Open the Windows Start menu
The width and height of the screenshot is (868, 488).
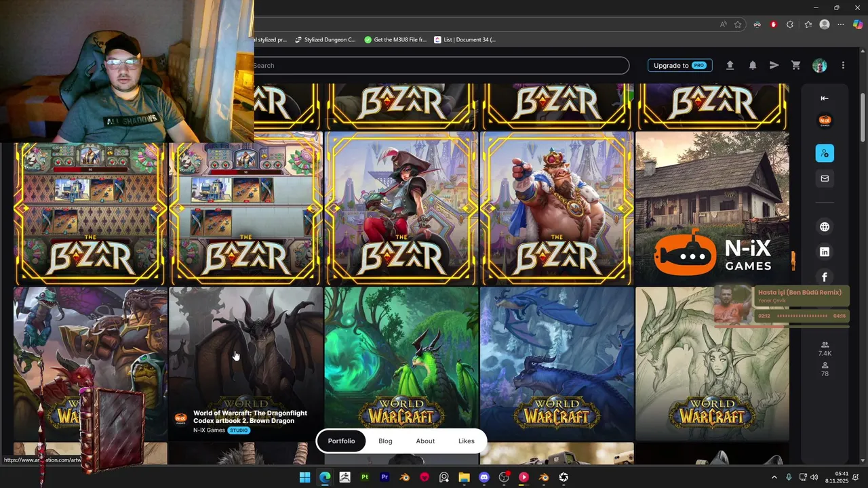tap(305, 477)
